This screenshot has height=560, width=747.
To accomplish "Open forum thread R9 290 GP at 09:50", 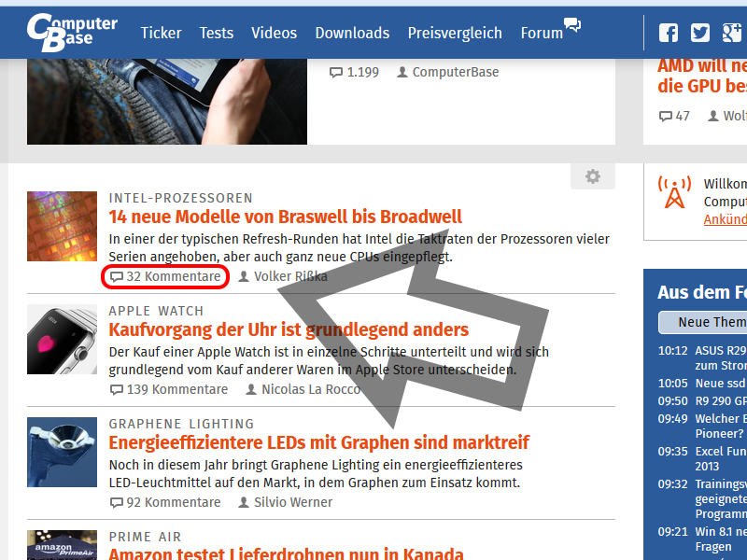I will coord(721,401).
